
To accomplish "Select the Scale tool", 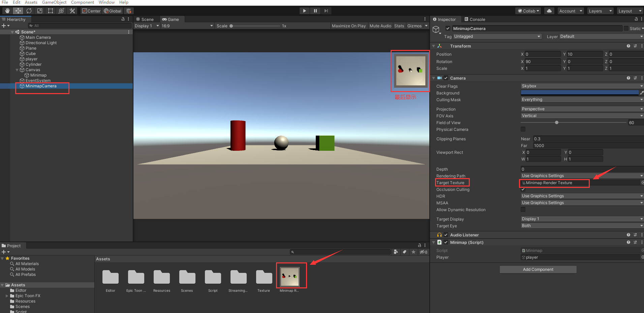I will point(39,10).
